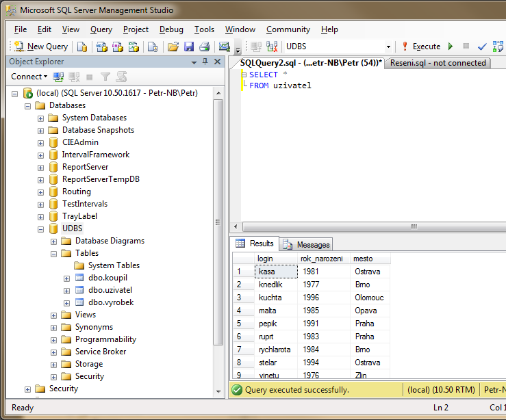Switch to the Reseni.sql tab
The height and width of the screenshot is (420, 506).
pyautogui.click(x=438, y=63)
